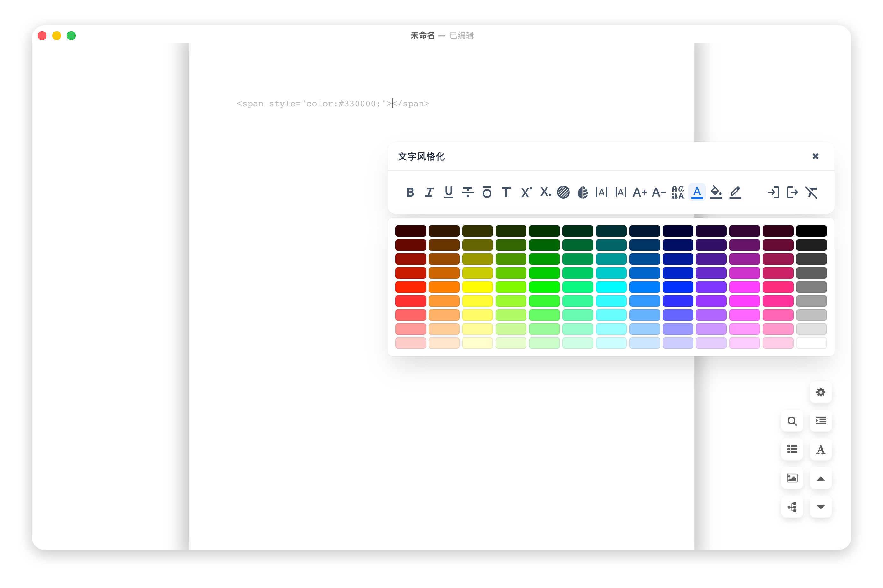883x588 pixels.
Task: Open the paint bucket background color tool
Action: pyautogui.click(x=716, y=192)
